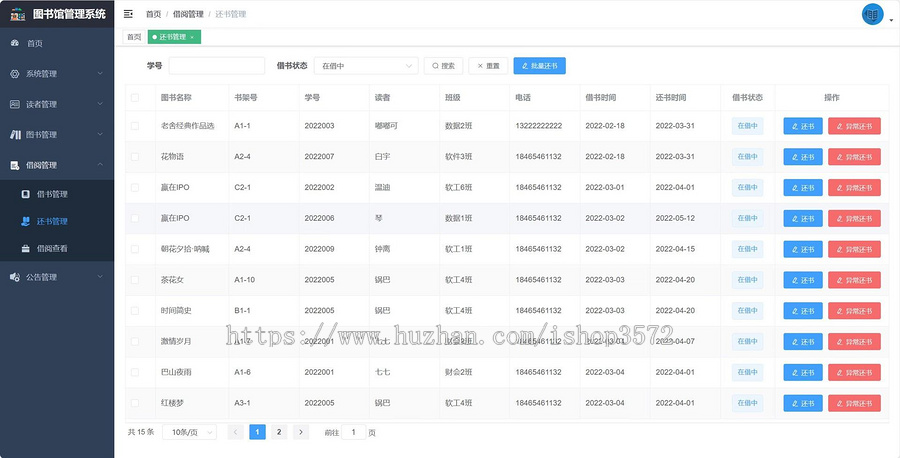Click return date 2022-05-12
This screenshot has height=458, width=900.
click(675, 218)
